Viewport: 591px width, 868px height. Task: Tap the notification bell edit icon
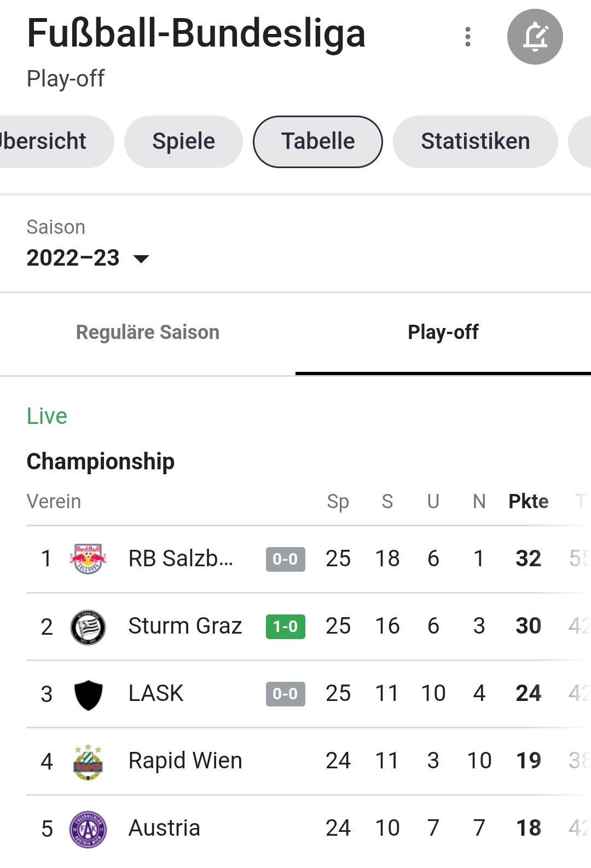[x=535, y=37]
